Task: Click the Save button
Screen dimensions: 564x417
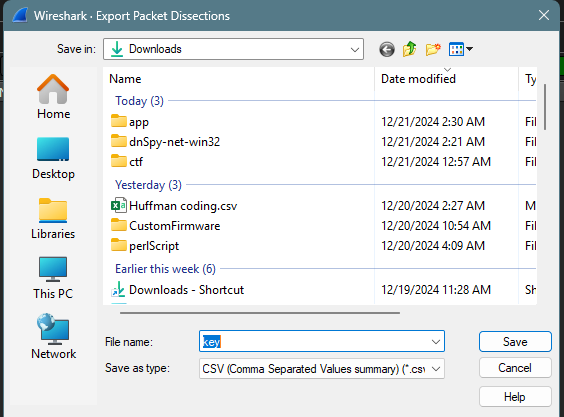Action: tap(515, 341)
